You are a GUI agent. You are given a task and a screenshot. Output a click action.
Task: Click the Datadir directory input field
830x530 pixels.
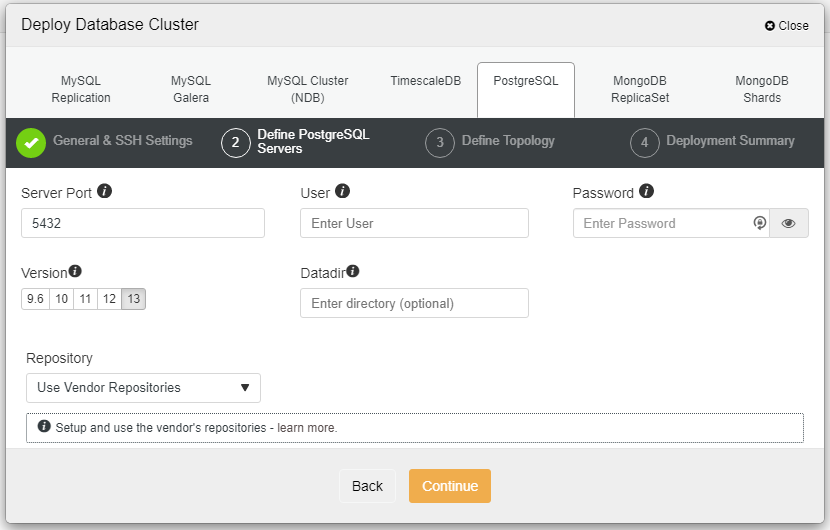click(x=414, y=303)
